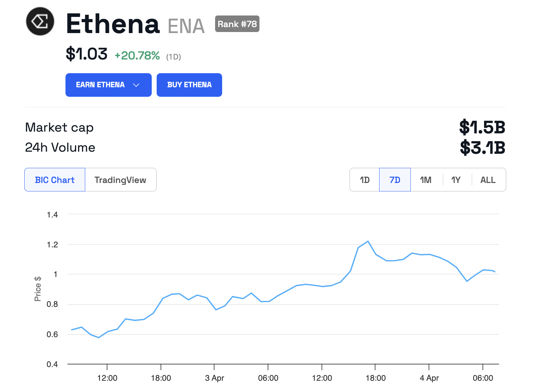Viewport: 552px width, 392px height.
Task: Expand the Earn Ethena dropdown chevron
Action: [136, 85]
